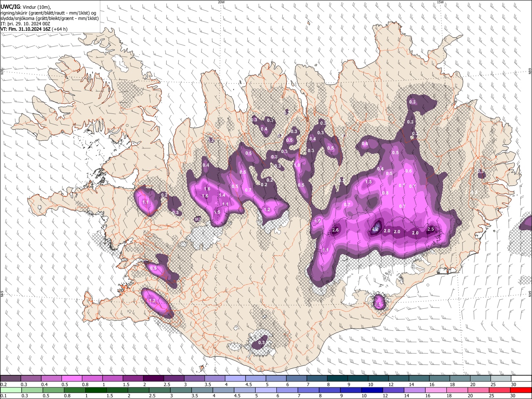This screenshot has height=399, width=532.
Task: Click the 'rigning/skúrir' legend description line
Action: [49, 12]
